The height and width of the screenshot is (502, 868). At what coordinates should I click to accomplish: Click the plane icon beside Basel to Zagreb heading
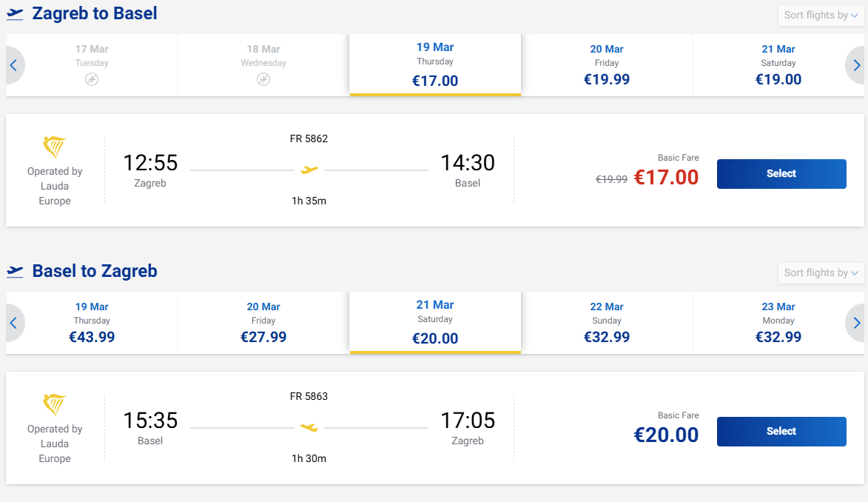pyautogui.click(x=15, y=271)
